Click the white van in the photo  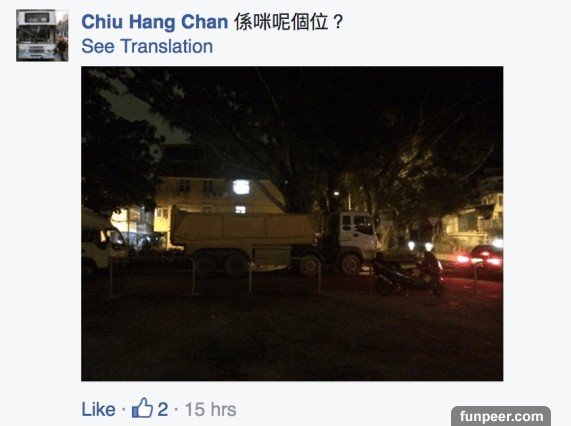pos(103,240)
